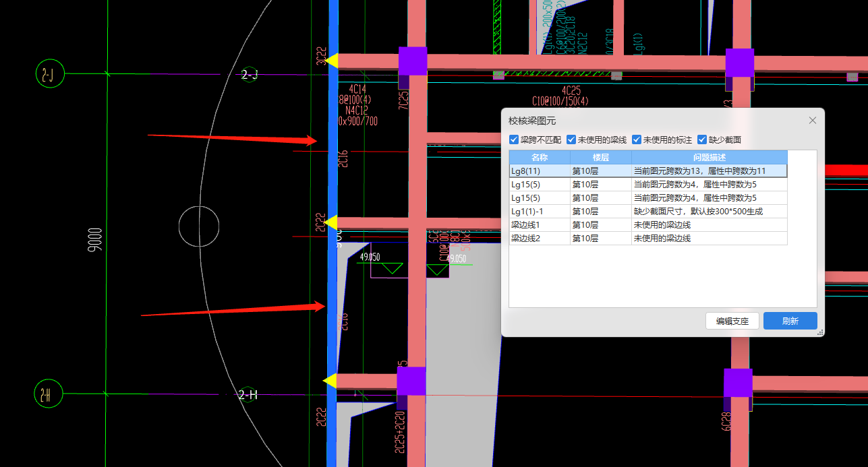The width and height of the screenshot is (868, 467).
Task: Select the Lg8(11) row name cell
Action: point(540,171)
